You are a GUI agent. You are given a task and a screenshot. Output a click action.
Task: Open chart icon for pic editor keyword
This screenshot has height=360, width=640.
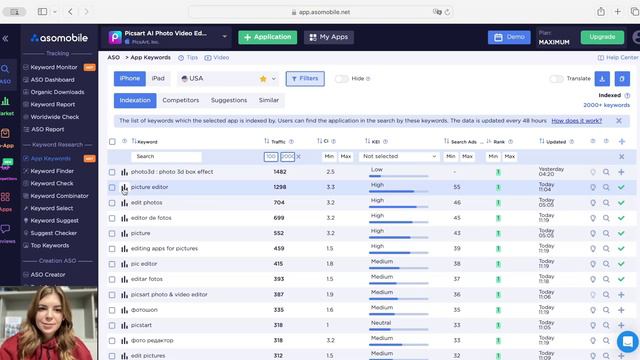point(124,264)
